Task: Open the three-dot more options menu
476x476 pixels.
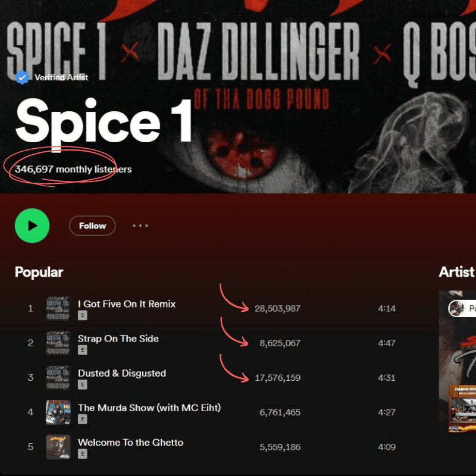Action: [140, 226]
